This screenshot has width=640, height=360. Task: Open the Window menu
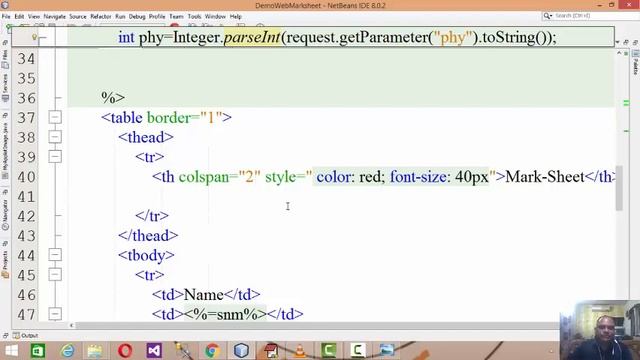click(x=215, y=16)
